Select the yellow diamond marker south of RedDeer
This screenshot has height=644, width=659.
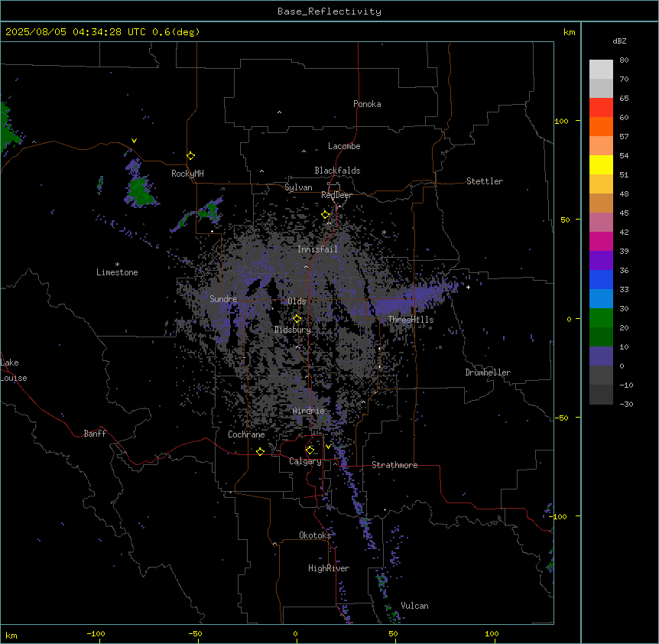[326, 215]
